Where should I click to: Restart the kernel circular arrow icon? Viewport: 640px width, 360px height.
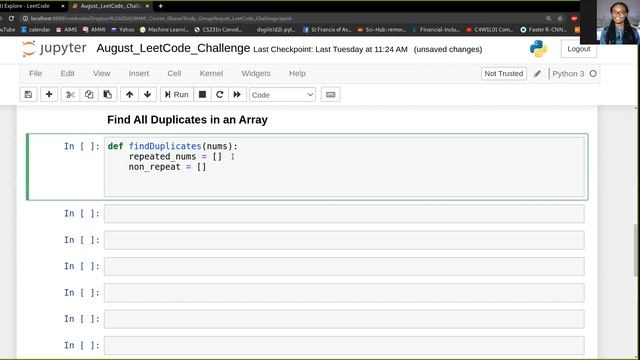pos(220,95)
